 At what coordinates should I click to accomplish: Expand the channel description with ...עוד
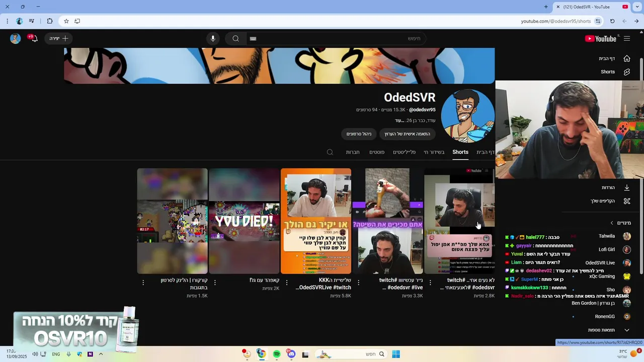point(400,121)
